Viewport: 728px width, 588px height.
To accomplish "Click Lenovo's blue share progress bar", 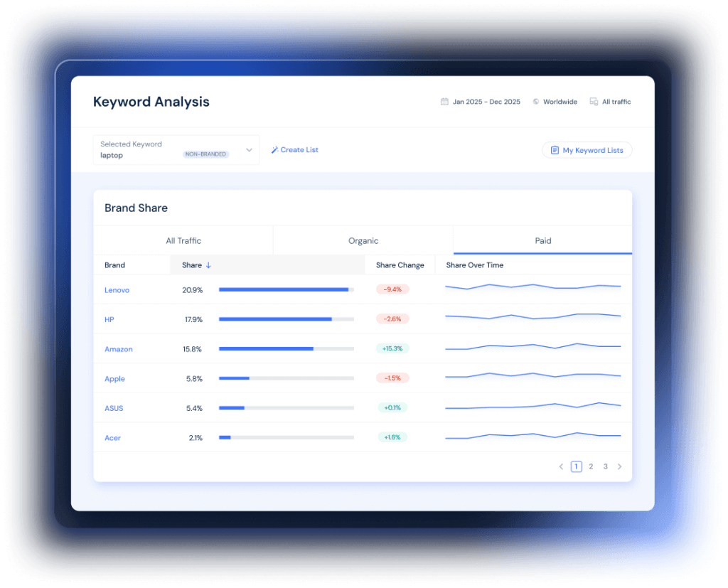I will coord(283,289).
